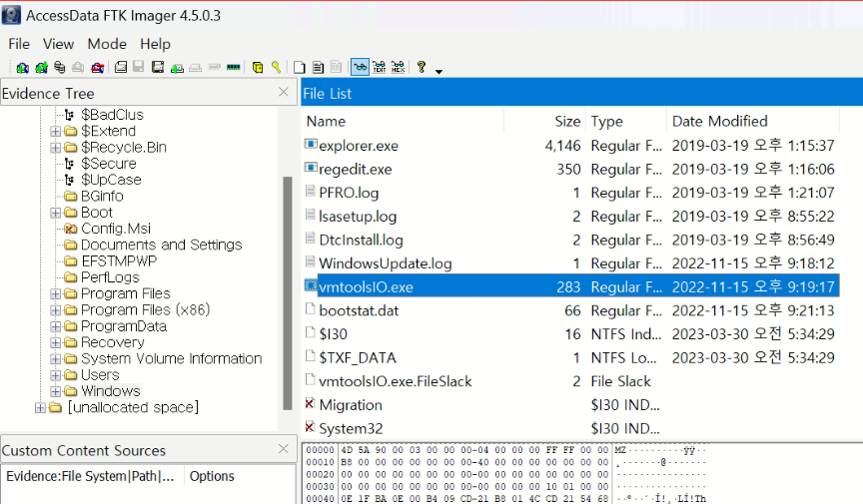
Task: Select the BGinfo folder
Action: 102,197
